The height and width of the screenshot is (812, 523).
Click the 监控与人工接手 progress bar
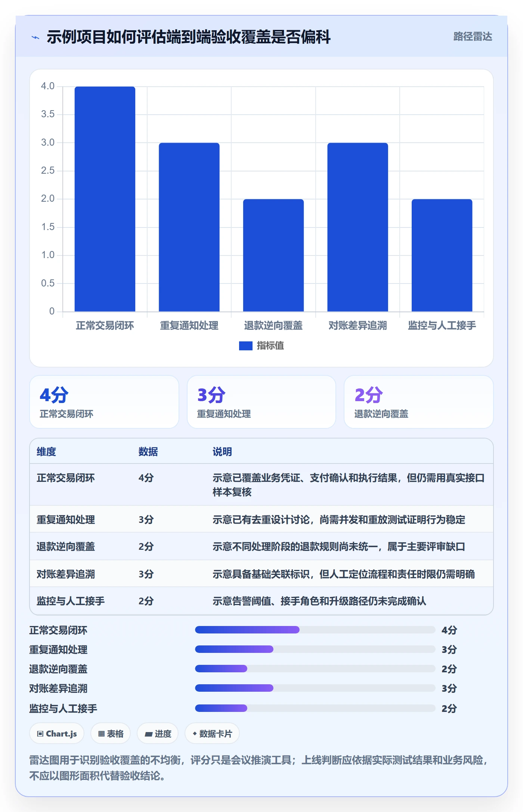point(315,708)
